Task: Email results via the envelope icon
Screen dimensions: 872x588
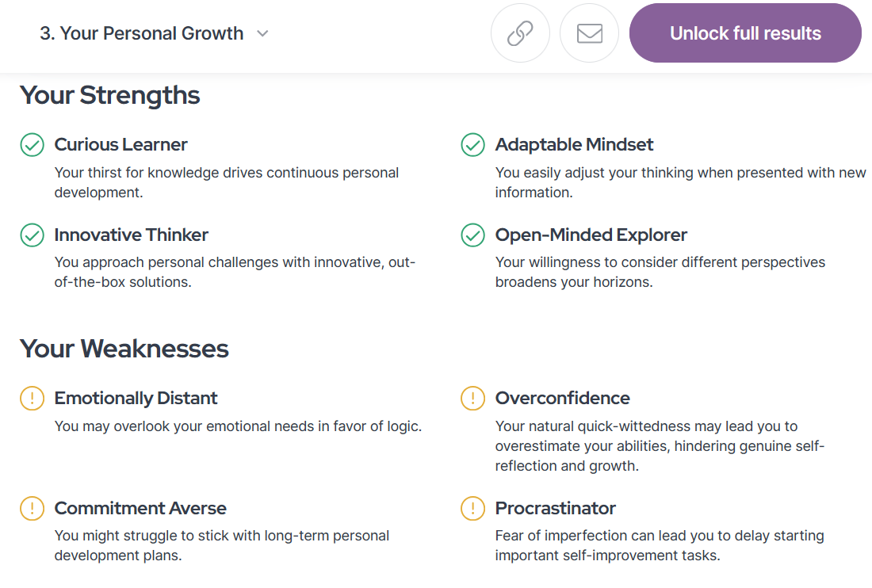Action: (590, 33)
